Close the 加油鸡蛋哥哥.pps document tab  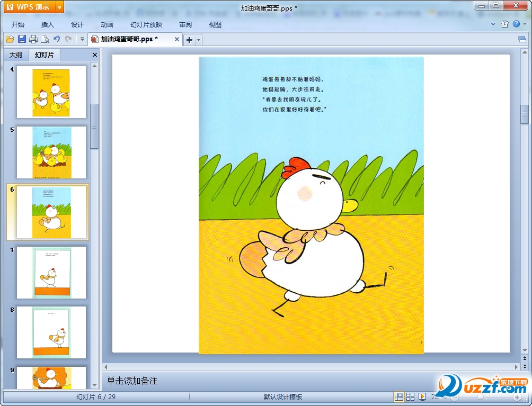(x=177, y=39)
